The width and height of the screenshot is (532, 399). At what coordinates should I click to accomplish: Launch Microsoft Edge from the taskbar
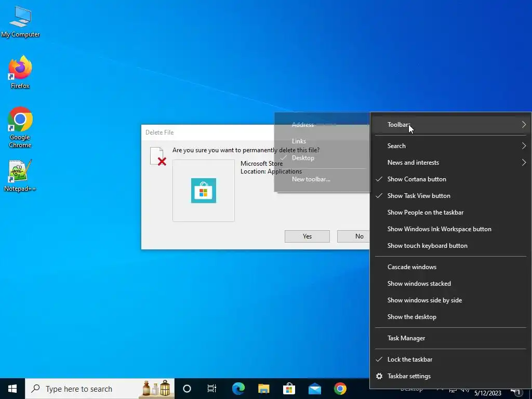coord(238,389)
